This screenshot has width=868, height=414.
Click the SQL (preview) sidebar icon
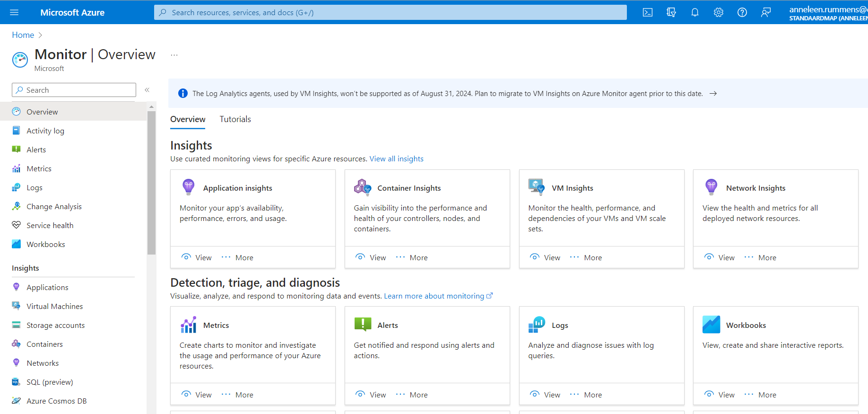click(x=16, y=382)
